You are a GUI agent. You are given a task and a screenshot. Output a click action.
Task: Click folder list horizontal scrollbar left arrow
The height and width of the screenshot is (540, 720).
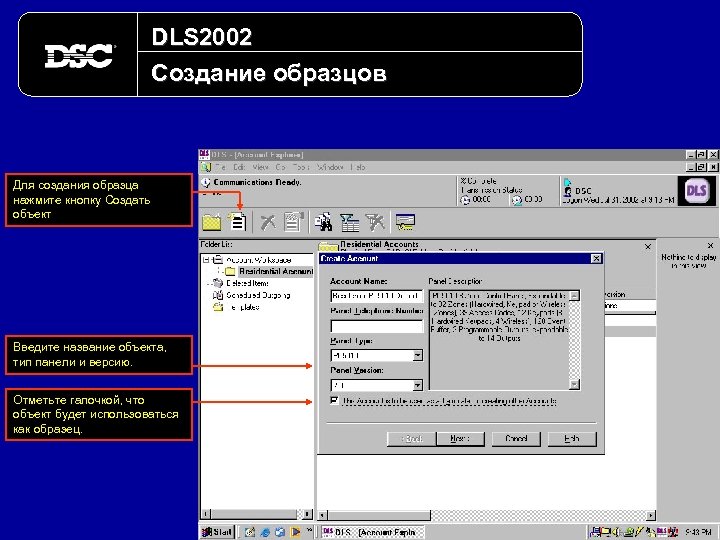click(x=206, y=514)
